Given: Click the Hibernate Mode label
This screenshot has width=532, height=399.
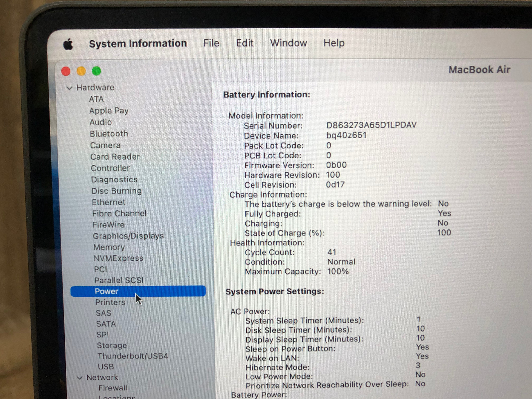Looking at the screenshot, I should click(x=278, y=367).
